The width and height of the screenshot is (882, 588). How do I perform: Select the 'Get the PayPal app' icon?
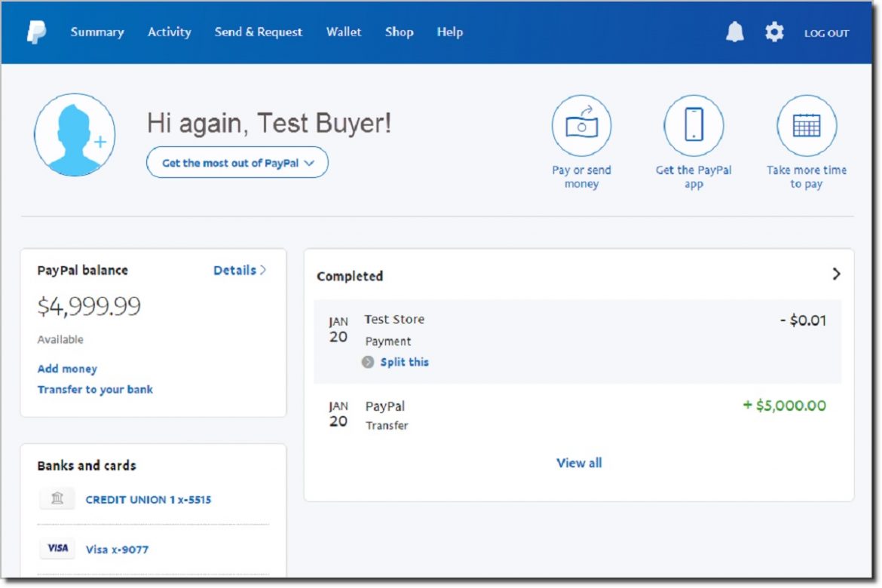coord(694,125)
